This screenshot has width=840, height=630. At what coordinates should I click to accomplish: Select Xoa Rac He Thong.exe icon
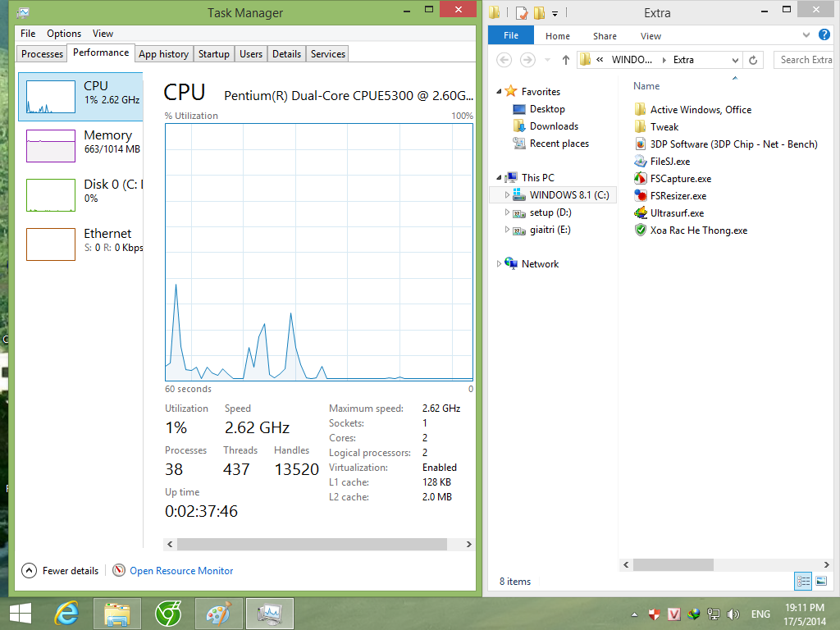pos(640,231)
